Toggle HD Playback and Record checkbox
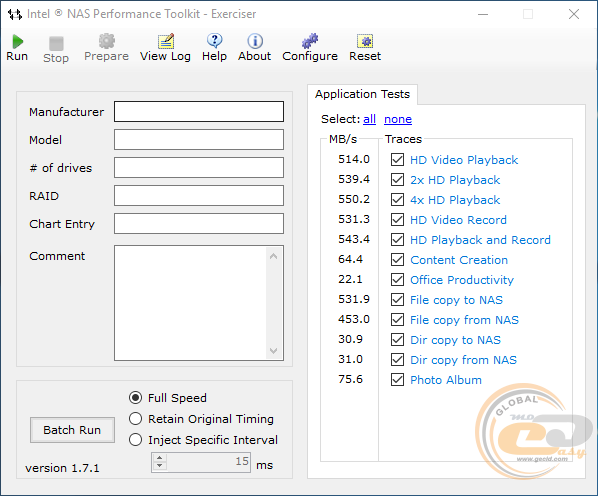Screen dimensions: 598x496 pos(397,239)
